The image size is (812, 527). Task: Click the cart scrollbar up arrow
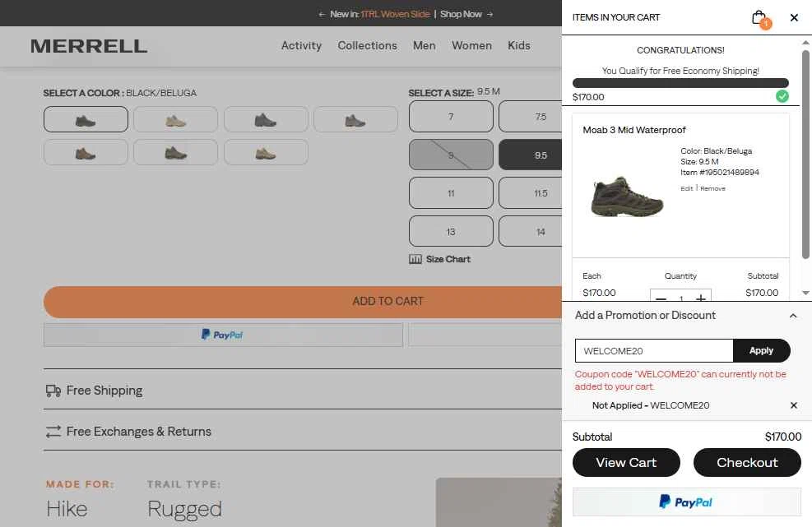pyautogui.click(x=805, y=43)
